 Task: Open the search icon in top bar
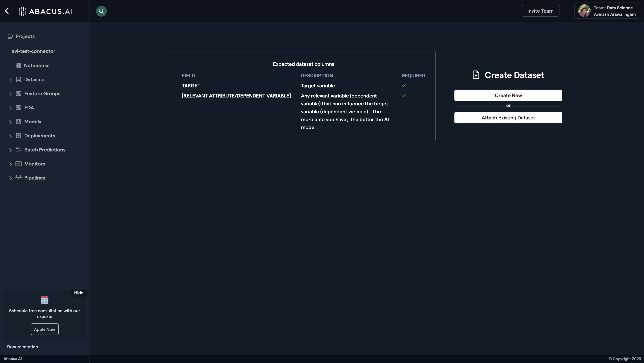click(x=101, y=11)
